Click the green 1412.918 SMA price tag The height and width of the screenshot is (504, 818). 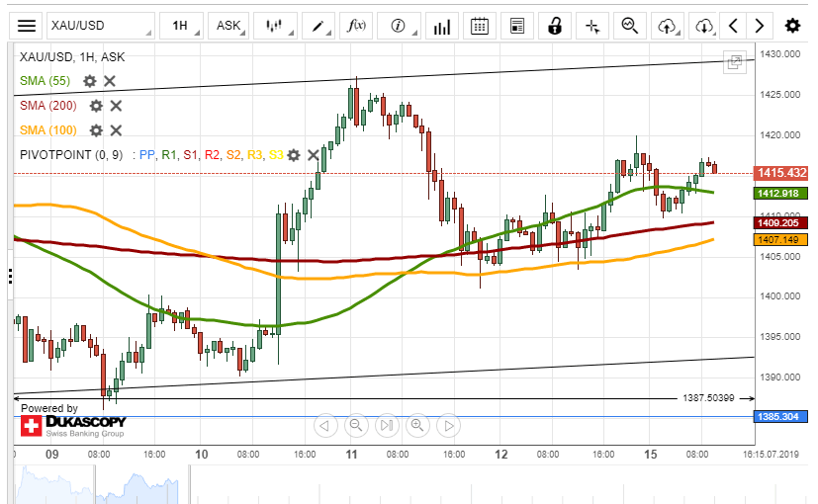click(780, 194)
